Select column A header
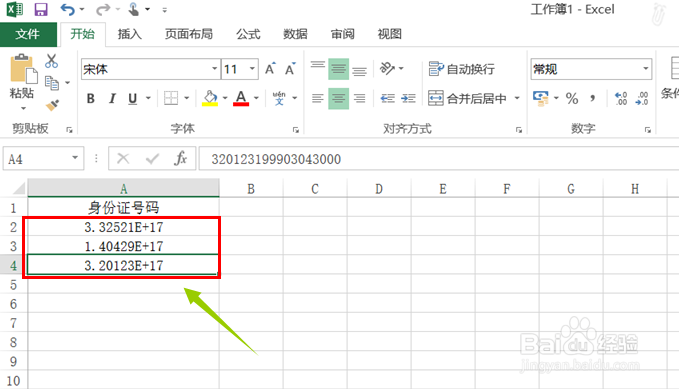Screen dimensions: 679x389 [124, 189]
